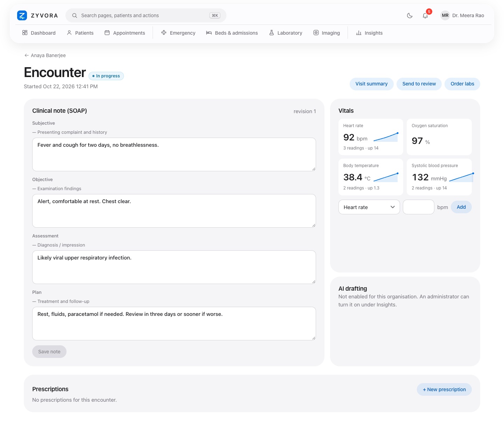Viewport: 504px width, 429px height.
Task: Click the ⌘K shortcut badge
Action: point(215,15)
